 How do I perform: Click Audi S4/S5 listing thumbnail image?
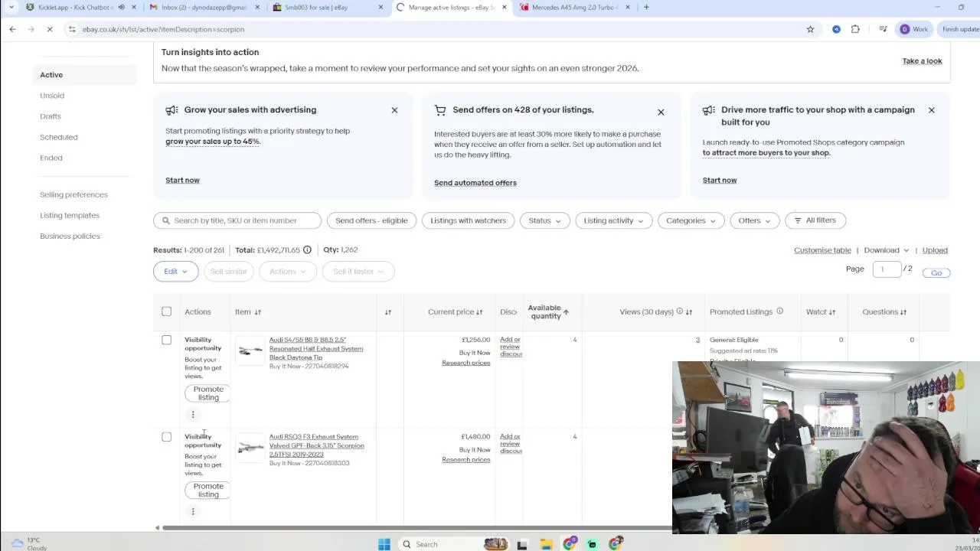[x=250, y=351]
